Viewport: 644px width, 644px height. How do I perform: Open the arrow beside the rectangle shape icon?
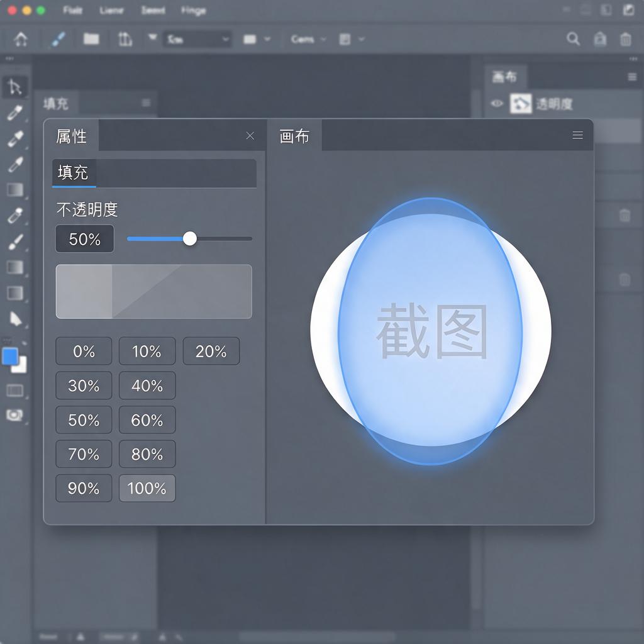[x=267, y=39]
